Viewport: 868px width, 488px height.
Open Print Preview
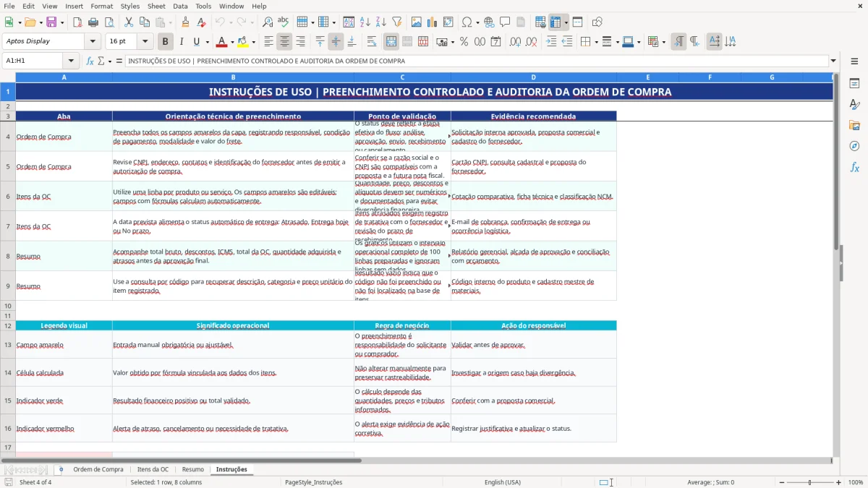click(x=109, y=22)
